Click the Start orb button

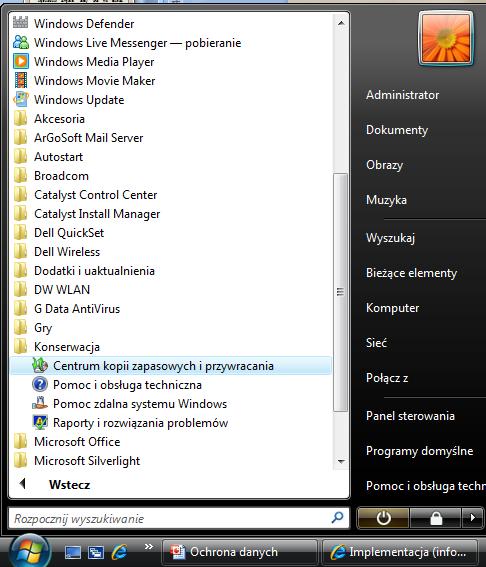coord(30,551)
